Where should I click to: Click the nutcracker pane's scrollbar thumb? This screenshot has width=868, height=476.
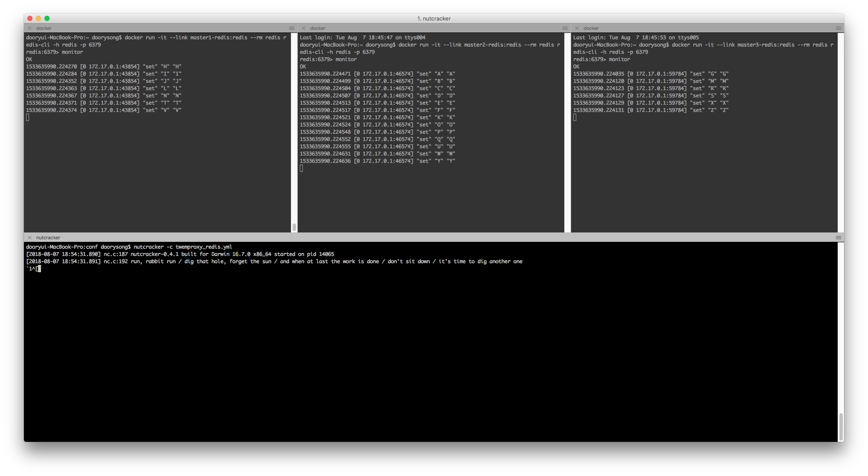[x=841, y=426]
